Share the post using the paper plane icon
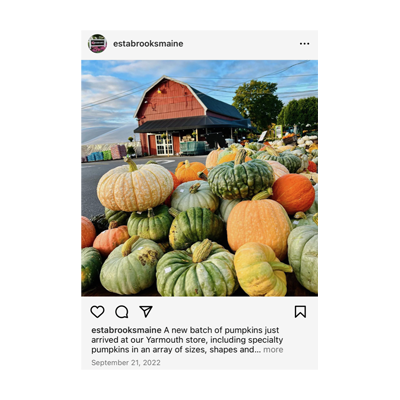400x400 pixels. (146, 311)
